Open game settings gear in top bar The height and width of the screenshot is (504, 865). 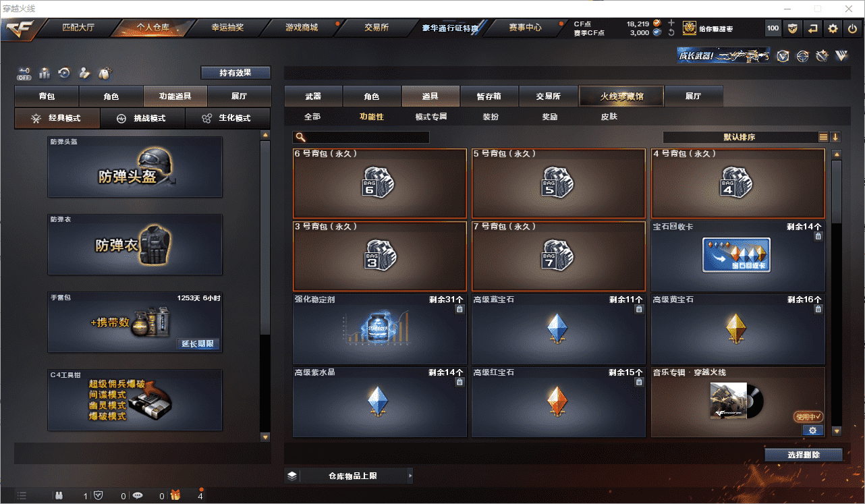833,28
